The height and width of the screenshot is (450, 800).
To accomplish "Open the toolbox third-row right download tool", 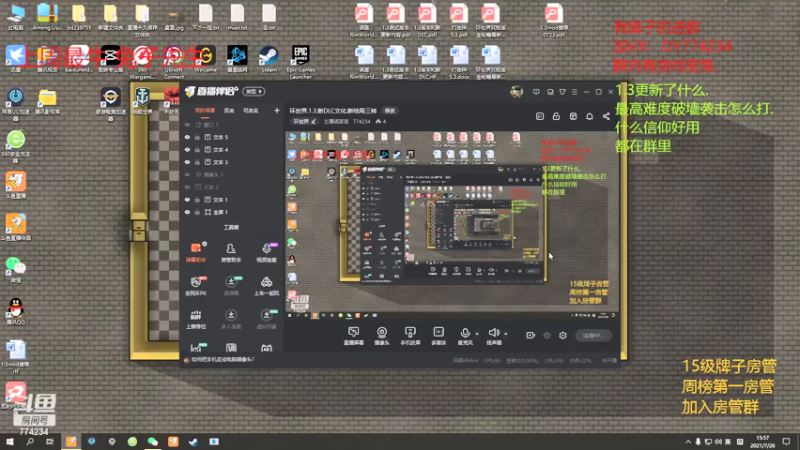I will [x=266, y=319].
